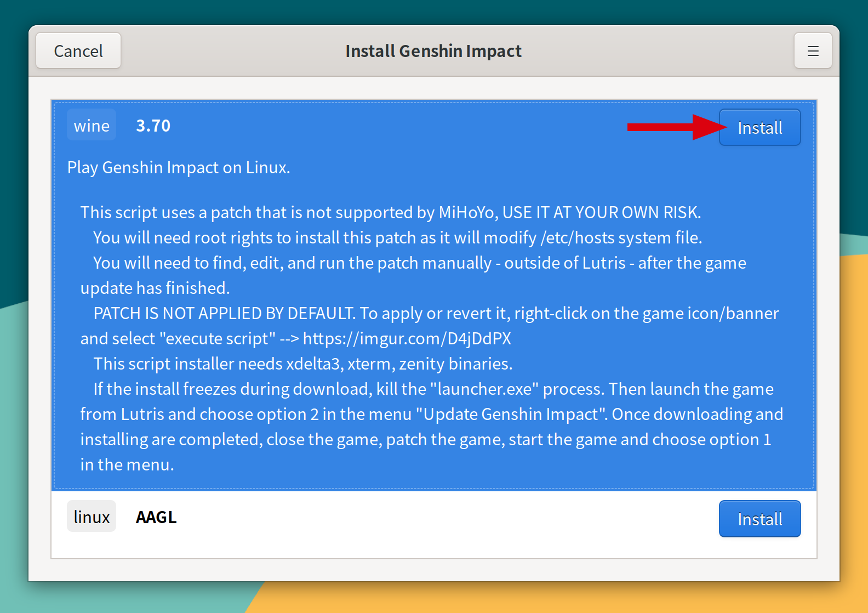
Task: Open the imgur.com/D4jDdPX link
Action: point(407,338)
